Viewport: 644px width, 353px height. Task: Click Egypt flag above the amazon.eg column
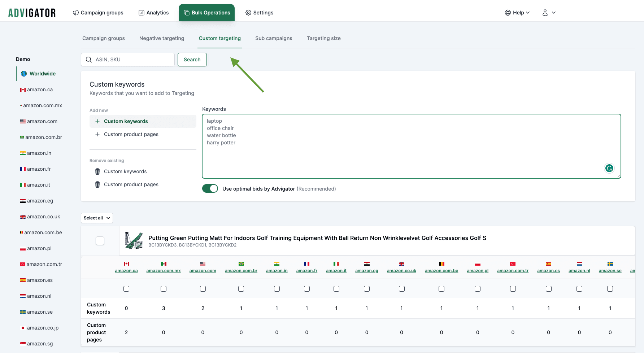(367, 263)
